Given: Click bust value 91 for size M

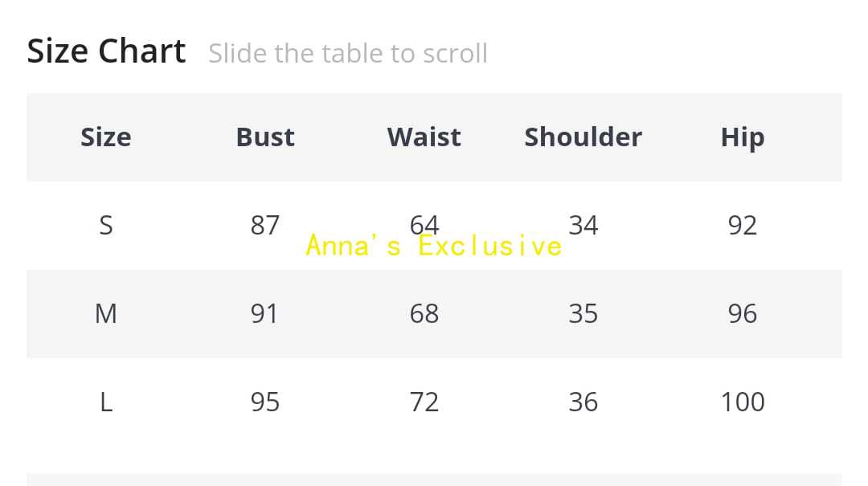Looking at the screenshot, I should [x=265, y=313].
